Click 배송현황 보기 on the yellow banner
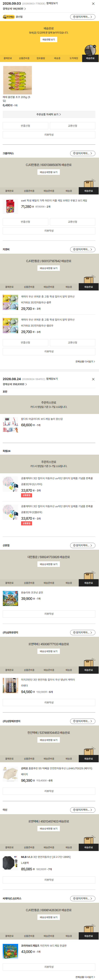This screenshot has width=99, height=980. click(49, 40)
